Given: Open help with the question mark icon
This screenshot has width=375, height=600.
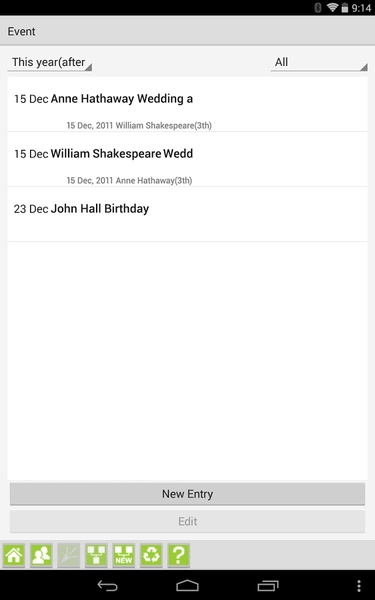Looking at the screenshot, I should coord(179,555).
